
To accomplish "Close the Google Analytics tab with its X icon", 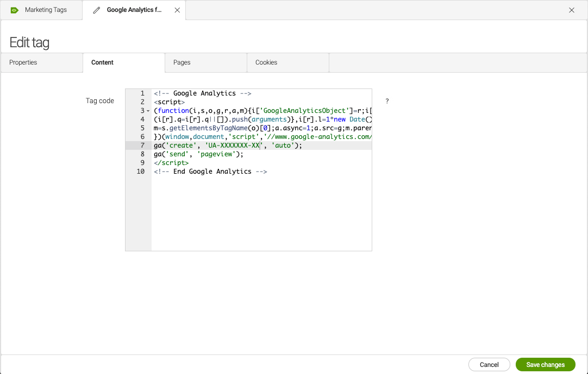I will pyautogui.click(x=177, y=10).
